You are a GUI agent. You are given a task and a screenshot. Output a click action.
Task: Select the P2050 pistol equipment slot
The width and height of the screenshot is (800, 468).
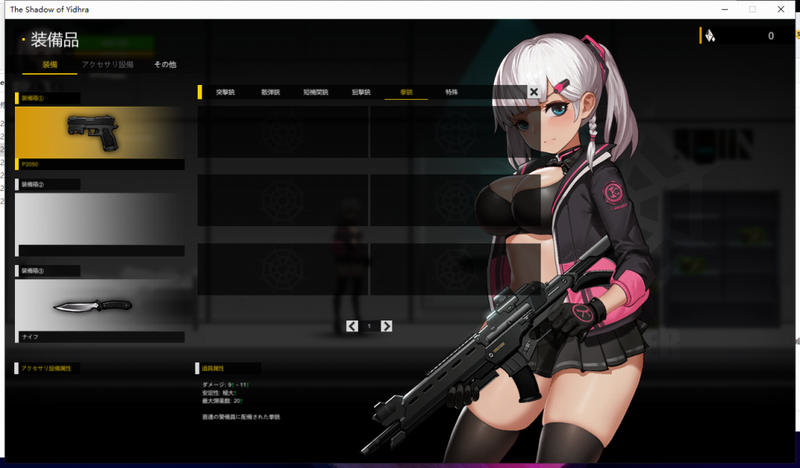tap(99, 132)
